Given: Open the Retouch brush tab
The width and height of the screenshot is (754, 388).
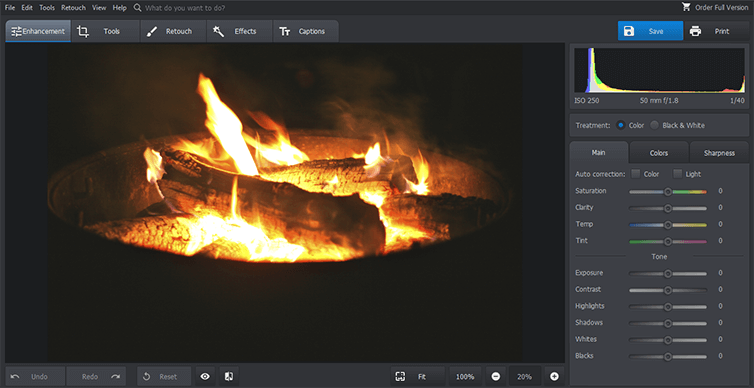Looking at the screenshot, I should [173, 31].
